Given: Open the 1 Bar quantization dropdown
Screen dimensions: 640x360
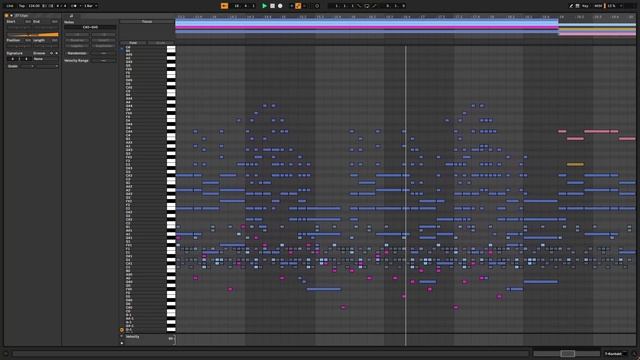Looking at the screenshot, I should click(90, 6).
